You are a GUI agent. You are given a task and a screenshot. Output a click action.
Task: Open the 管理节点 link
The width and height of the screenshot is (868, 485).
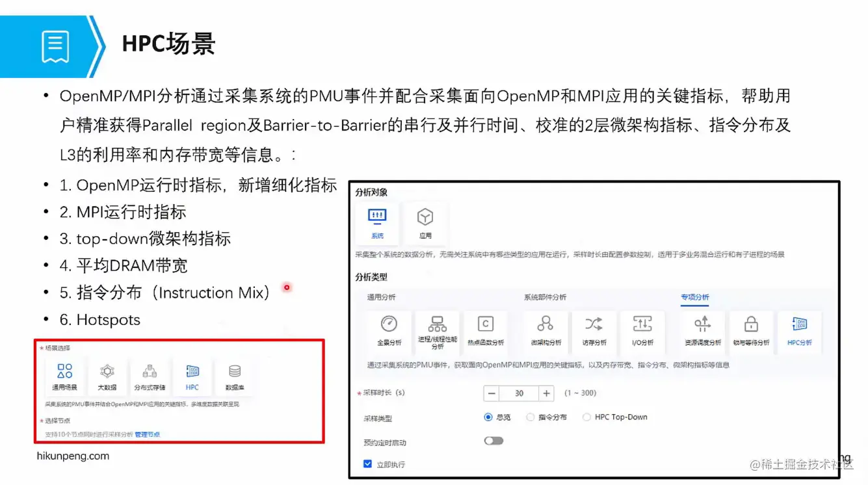click(x=147, y=434)
